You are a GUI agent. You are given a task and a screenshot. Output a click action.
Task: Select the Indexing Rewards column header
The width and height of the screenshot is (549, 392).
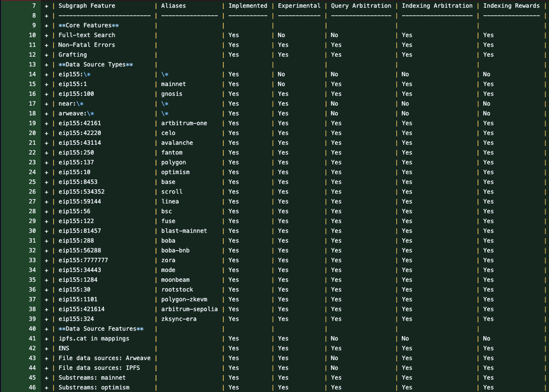(x=511, y=5)
